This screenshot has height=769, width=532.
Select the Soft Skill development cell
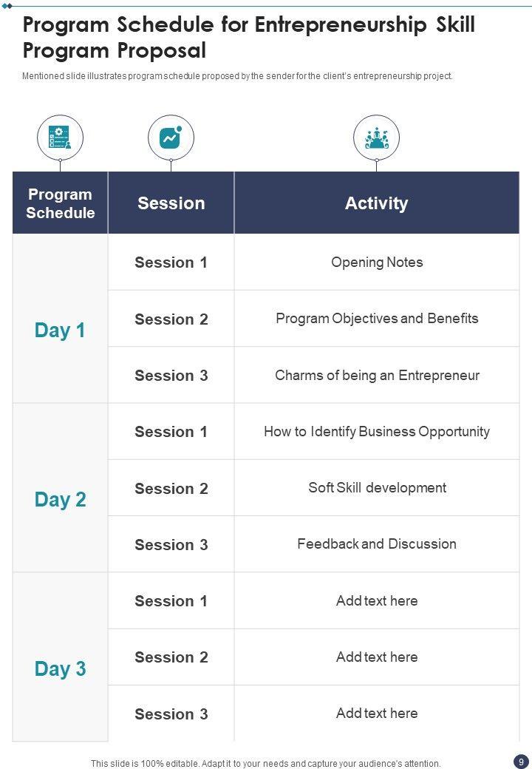pos(377,488)
